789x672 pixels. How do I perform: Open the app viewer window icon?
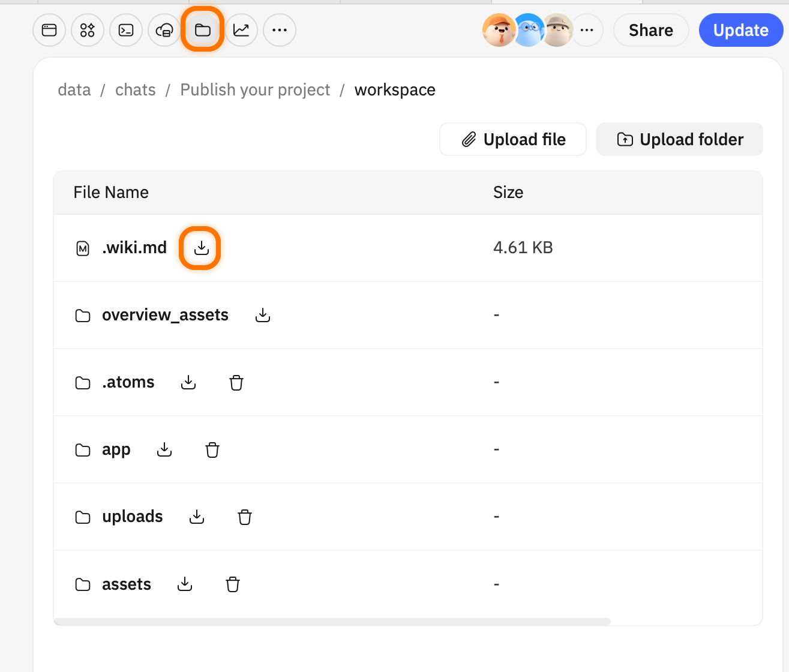click(x=49, y=30)
